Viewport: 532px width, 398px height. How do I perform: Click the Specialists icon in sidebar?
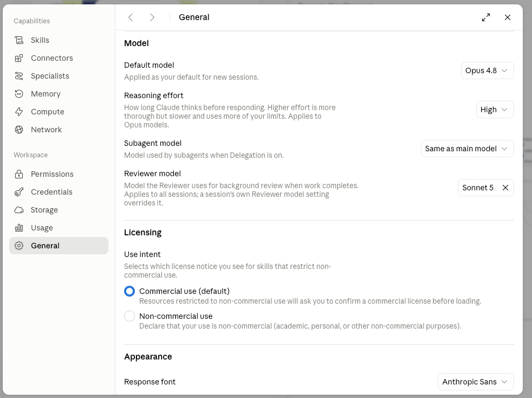click(19, 76)
